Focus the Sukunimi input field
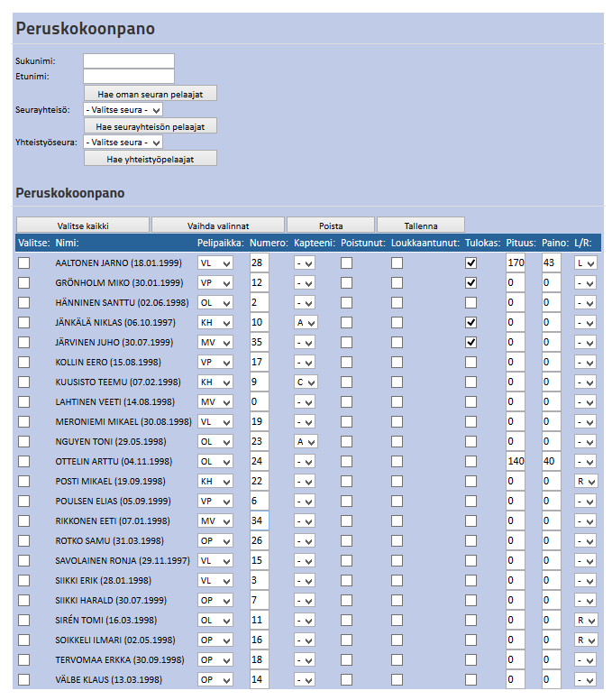Viewport: 612px width, 700px height. pyautogui.click(x=129, y=61)
